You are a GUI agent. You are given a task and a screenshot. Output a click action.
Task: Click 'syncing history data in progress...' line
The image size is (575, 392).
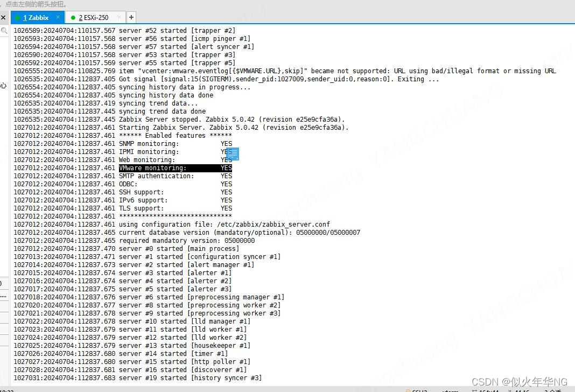pos(132,87)
